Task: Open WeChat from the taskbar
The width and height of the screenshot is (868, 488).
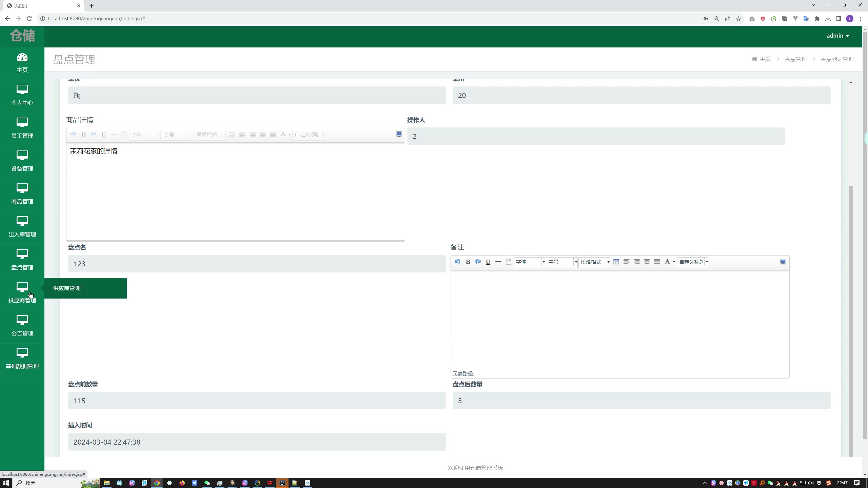Action: (x=207, y=483)
